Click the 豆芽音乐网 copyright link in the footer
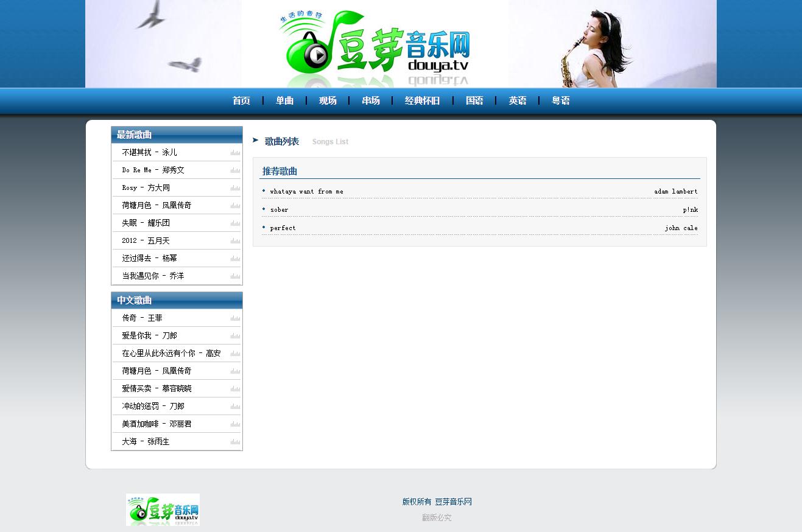The width and height of the screenshot is (802, 532). (453, 502)
